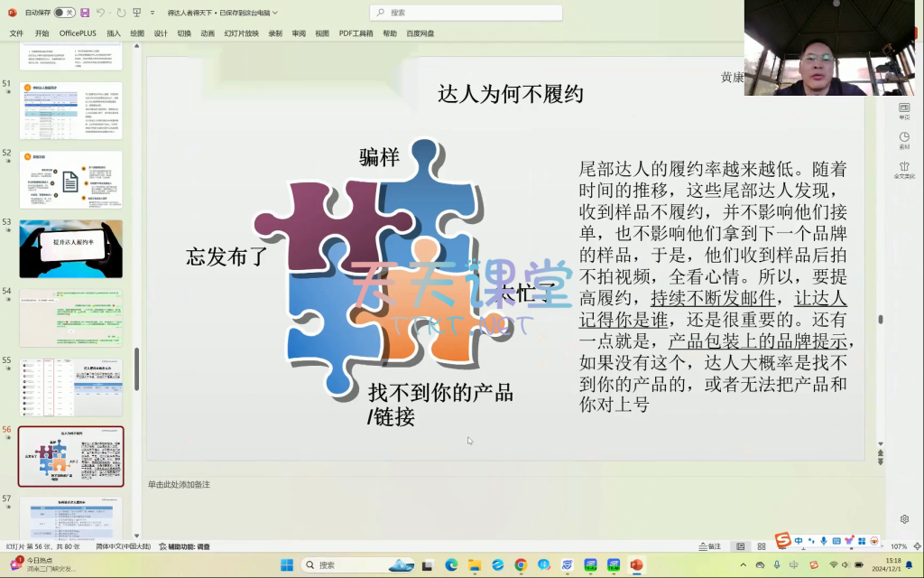Screen dimensions: 924x578
Task: Expand the Customize Quick Access Toolbar dropdown
Action: (152, 13)
